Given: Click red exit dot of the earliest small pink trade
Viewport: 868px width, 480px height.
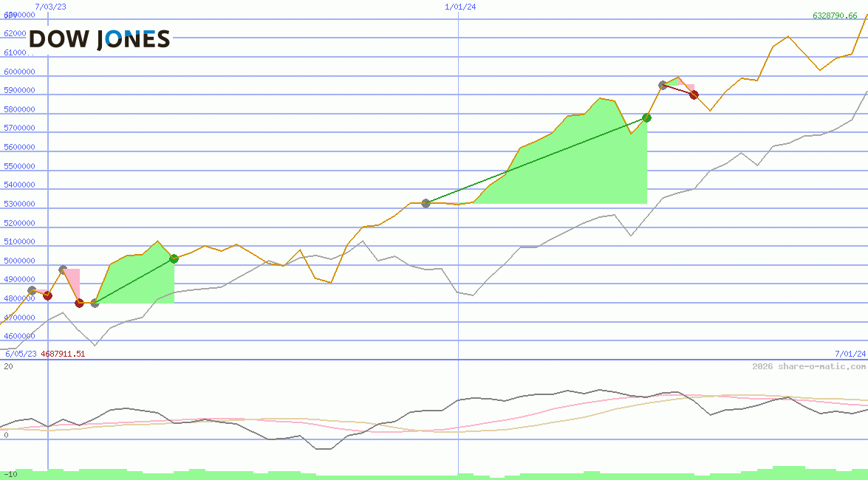Looking at the screenshot, I should pyautogui.click(x=47, y=296).
